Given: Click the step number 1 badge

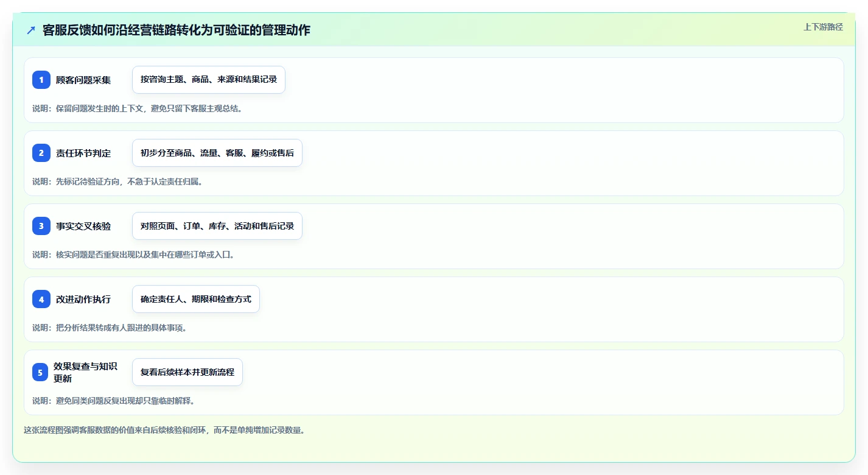Looking at the screenshot, I should click(x=41, y=80).
